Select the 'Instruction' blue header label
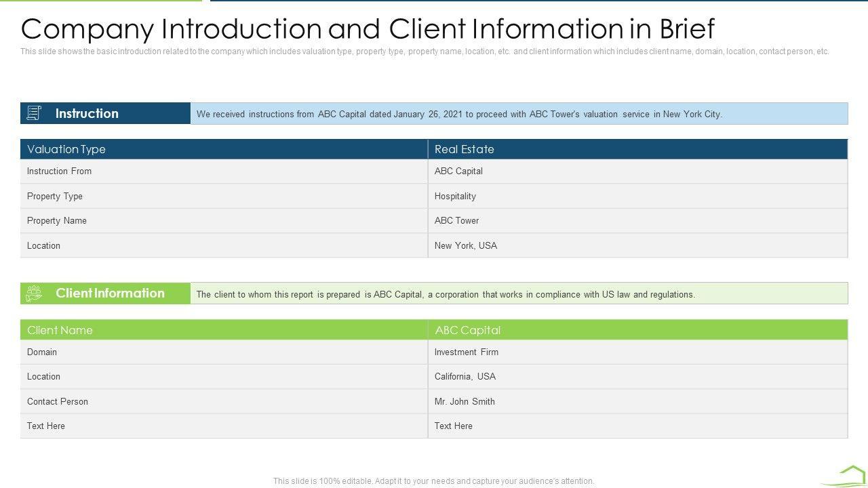 87,114
